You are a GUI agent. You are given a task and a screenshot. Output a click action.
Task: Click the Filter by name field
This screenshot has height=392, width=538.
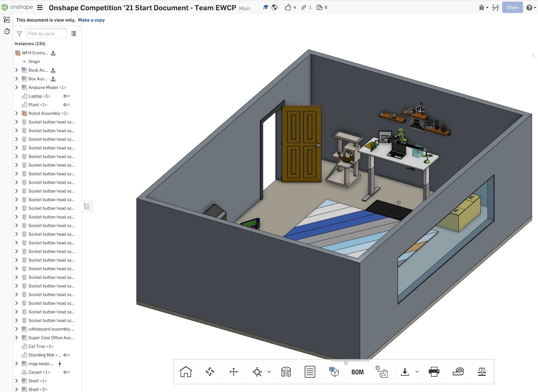tap(46, 34)
